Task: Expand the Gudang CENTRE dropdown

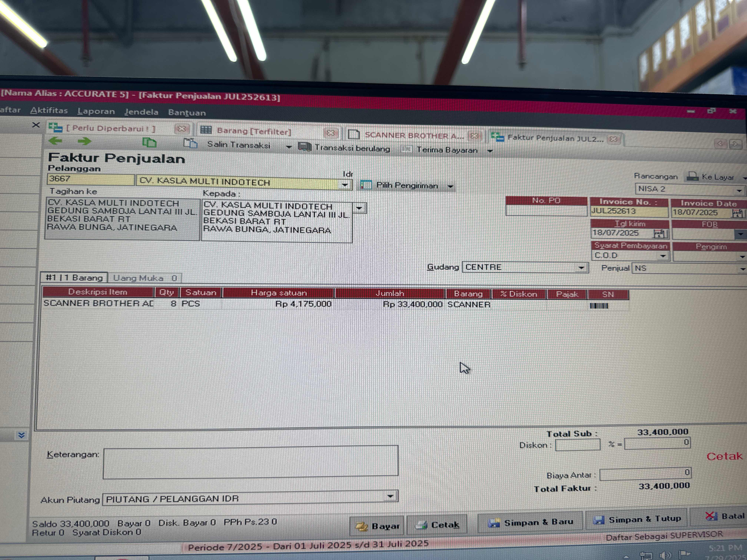Action: 581,268
